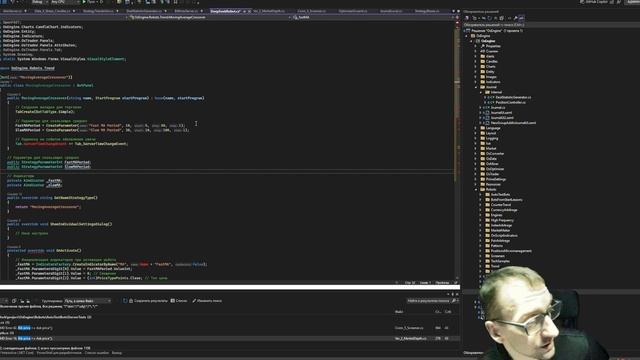Screen dimensions: 640x360
Task: Click the switch views icon in Solution Explorer
Action: 474,18
